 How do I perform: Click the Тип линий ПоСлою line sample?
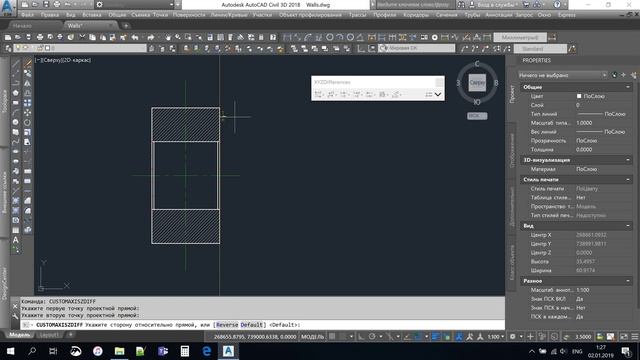(x=590, y=114)
